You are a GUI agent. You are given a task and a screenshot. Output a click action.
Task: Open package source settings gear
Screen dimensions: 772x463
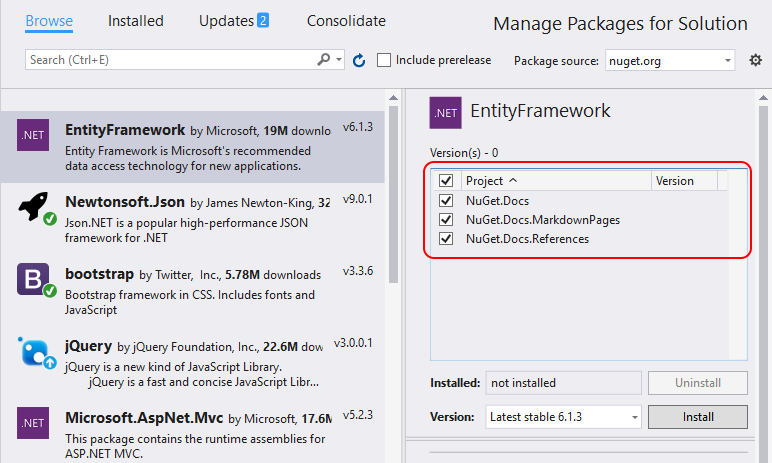click(756, 61)
